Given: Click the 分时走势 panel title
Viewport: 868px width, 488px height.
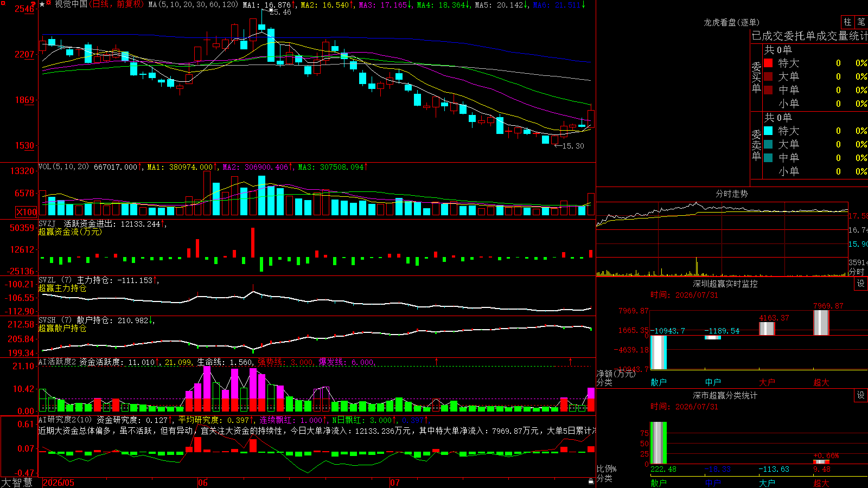Looking at the screenshot, I should pyautogui.click(x=731, y=194).
